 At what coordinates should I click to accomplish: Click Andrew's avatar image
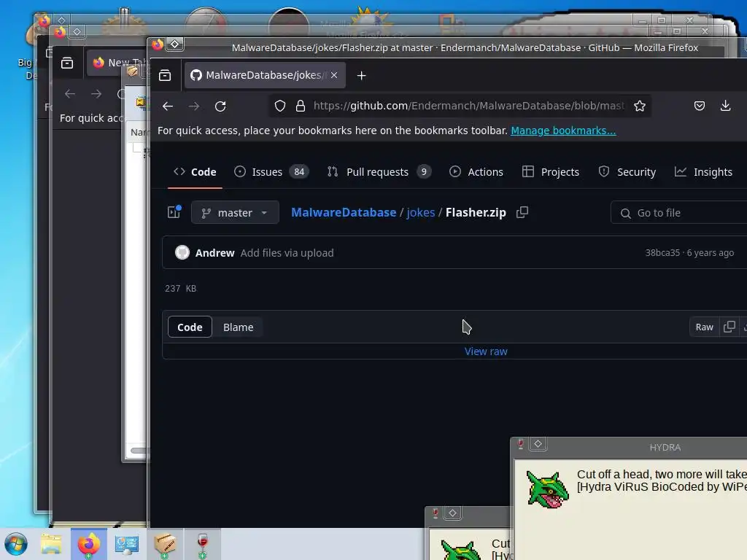click(x=182, y=252)
